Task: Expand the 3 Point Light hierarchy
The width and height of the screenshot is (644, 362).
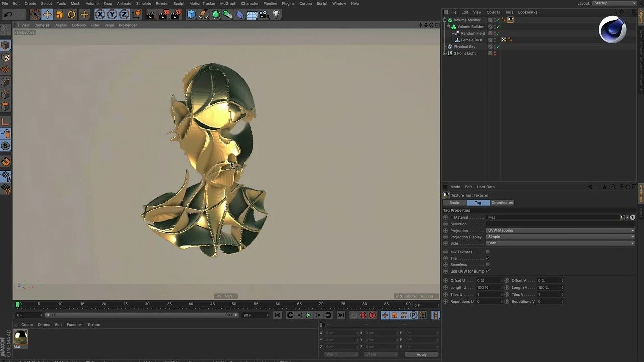Action: click(445, 53)
